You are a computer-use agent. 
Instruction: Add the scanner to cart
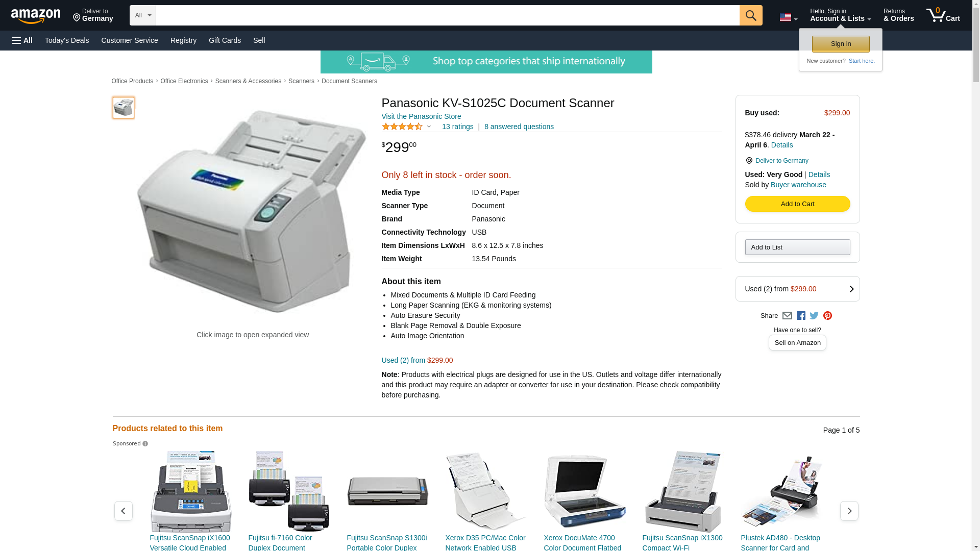click(797, 204)
